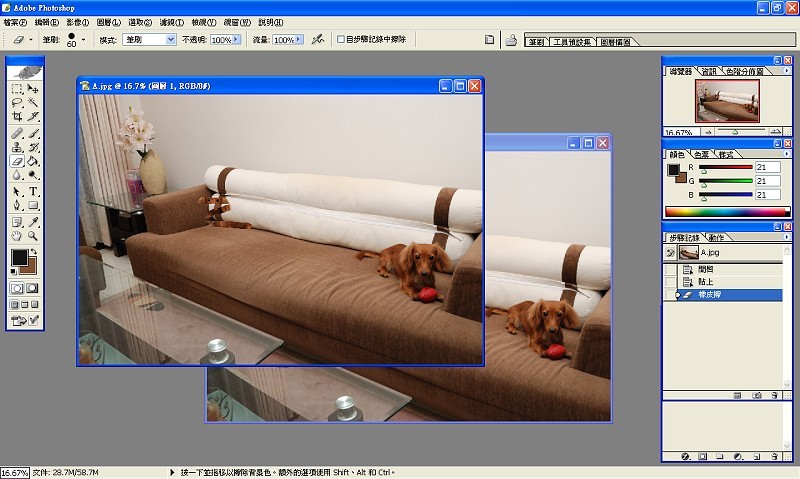Open the 影像 (Image) menu
This screenshot has width=800, height=479.
point(78,22)
